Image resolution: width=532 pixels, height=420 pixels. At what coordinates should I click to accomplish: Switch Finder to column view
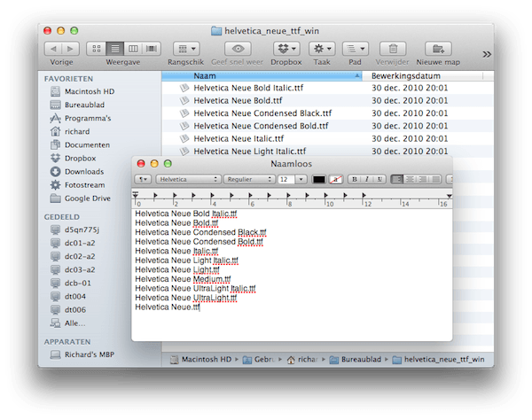[x=133, y=49]
